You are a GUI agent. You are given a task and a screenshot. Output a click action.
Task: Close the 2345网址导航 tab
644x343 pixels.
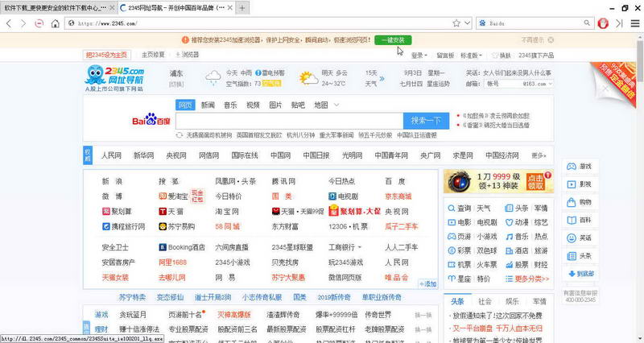tap(230, 8)
